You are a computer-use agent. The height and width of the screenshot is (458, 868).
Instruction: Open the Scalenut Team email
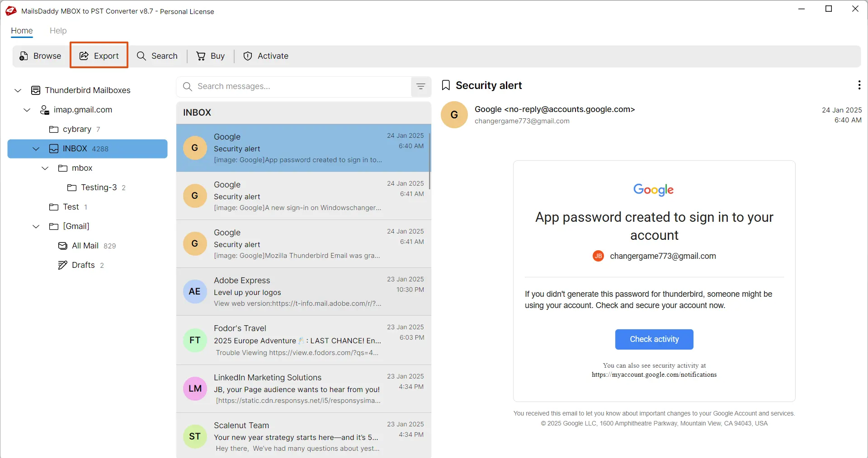point(303,435)
